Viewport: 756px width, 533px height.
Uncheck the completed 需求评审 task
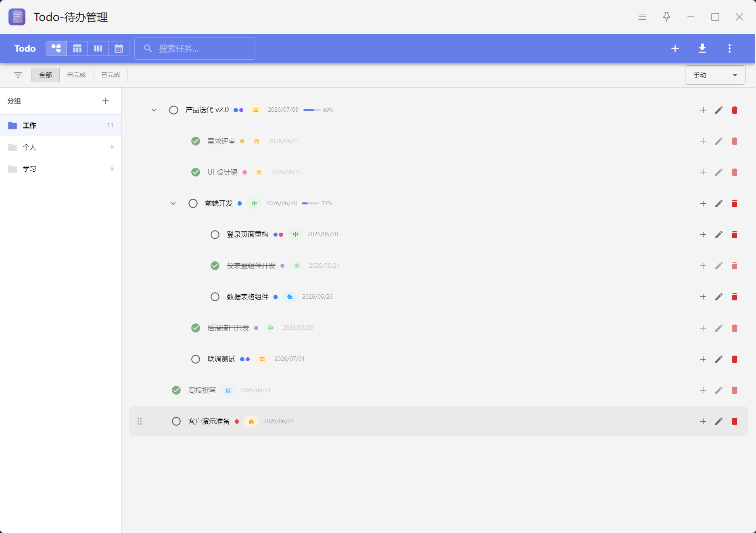point(196,141)
